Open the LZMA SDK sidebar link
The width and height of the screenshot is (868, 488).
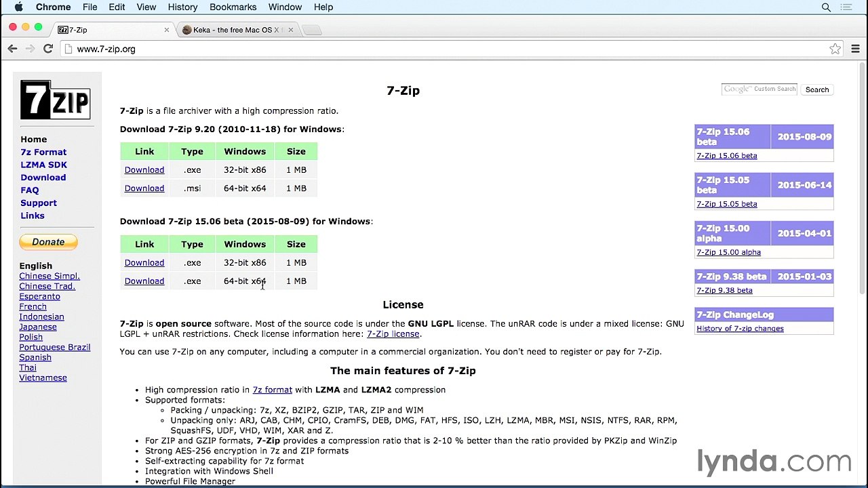click(x=43, y=165)
